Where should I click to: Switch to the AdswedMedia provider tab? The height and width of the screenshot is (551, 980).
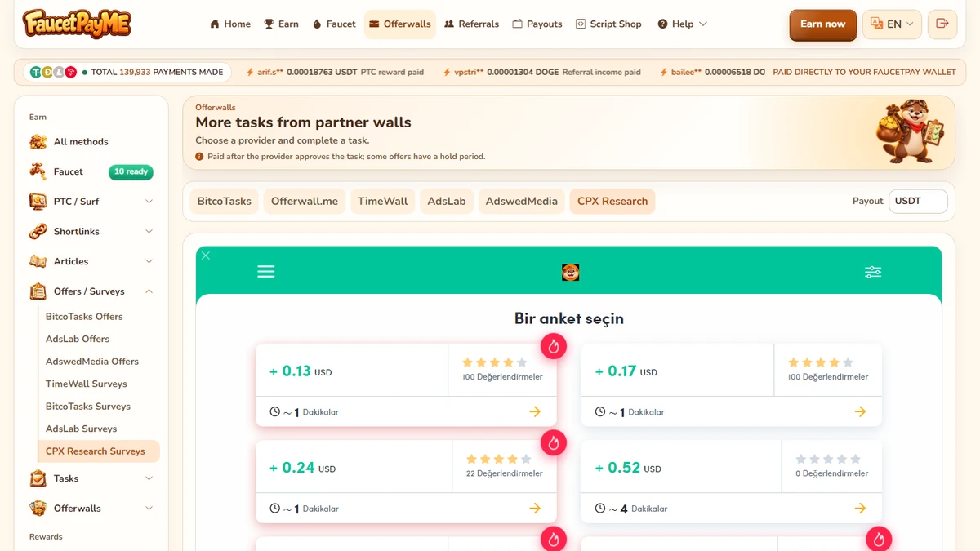pyautogui.click(x=522, y=202)
